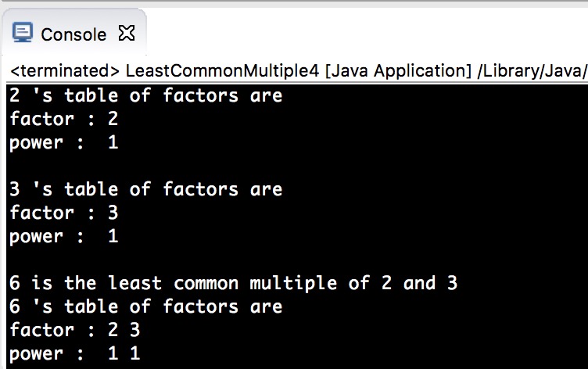Screen dimensions: 588x369
Task: Click the [Java Application] text in header
Action: 398,70
